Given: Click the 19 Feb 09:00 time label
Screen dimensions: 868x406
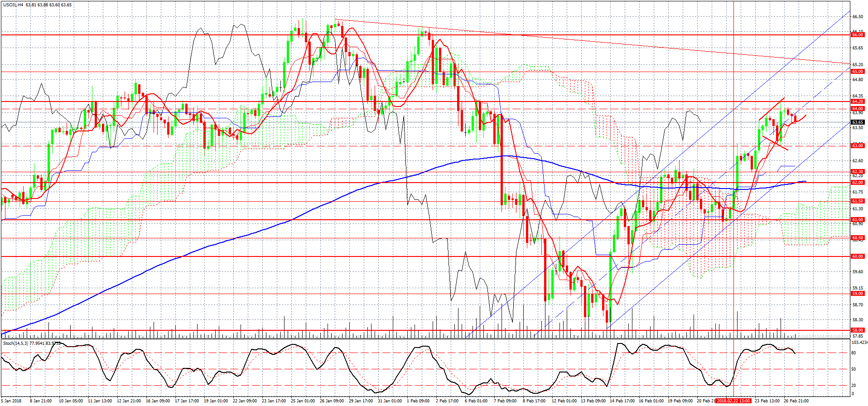Looking at the screenshot, I should pyautogui.click(x=680, y=401).
